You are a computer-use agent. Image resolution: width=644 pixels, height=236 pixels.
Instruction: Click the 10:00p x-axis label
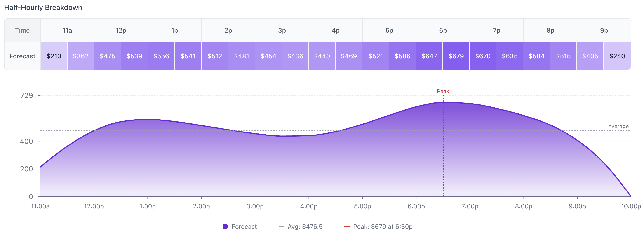click(x=631, y=206)
